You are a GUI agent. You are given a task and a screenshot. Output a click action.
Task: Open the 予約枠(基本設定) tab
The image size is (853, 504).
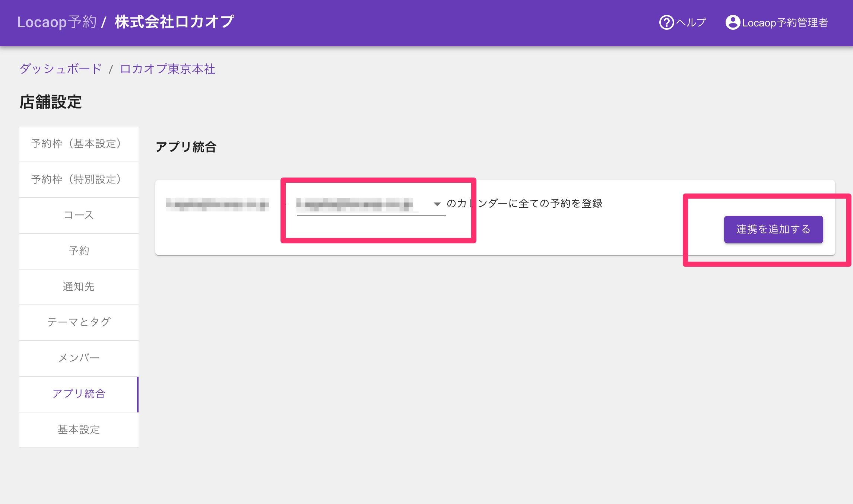tap(79, 144)
